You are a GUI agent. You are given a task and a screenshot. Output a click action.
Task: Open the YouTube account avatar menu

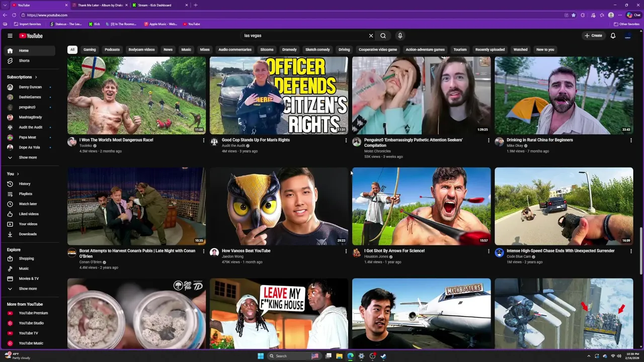[x=627, y=36]
